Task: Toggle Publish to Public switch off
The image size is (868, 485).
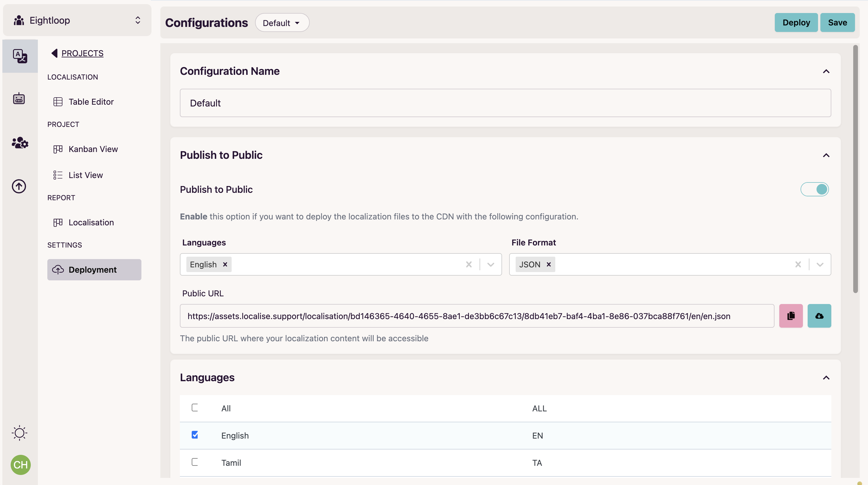Action: click(x=814, y=189)
